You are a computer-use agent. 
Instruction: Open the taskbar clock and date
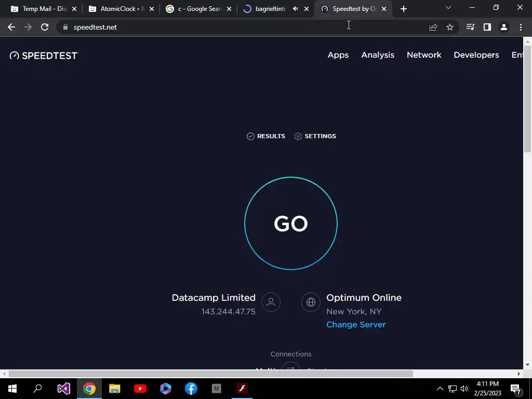pos(487,389)
